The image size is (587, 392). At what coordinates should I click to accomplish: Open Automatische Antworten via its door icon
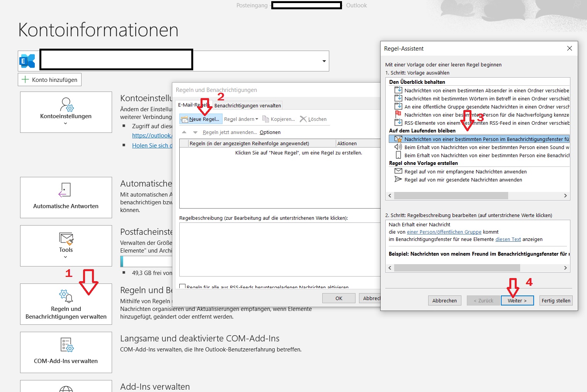click(x=65, y=190)
